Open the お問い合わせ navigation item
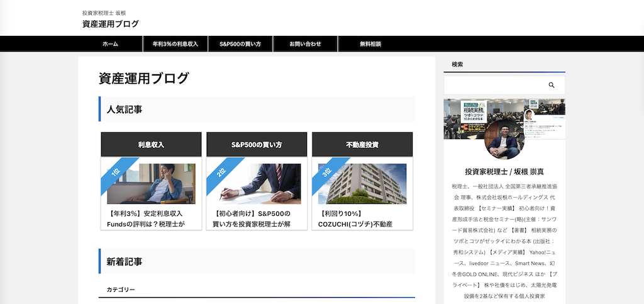This screenshot has width=644, height=304. point(305,44)
